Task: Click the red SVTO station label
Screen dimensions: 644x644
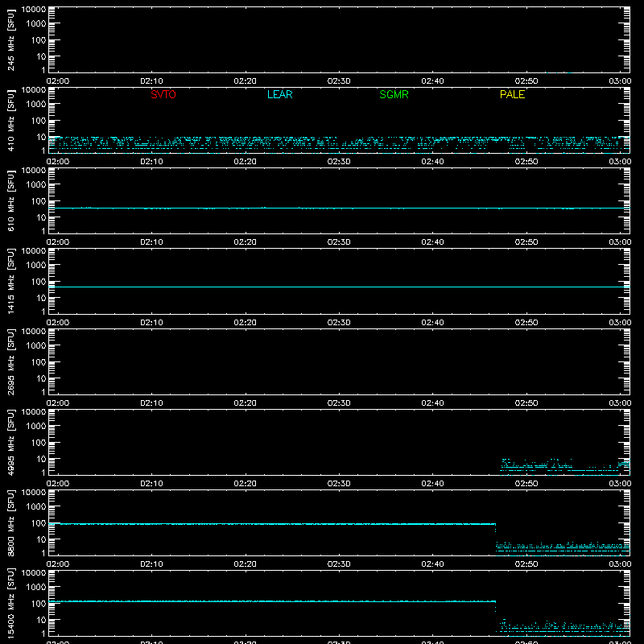Action: coord(163,94)
